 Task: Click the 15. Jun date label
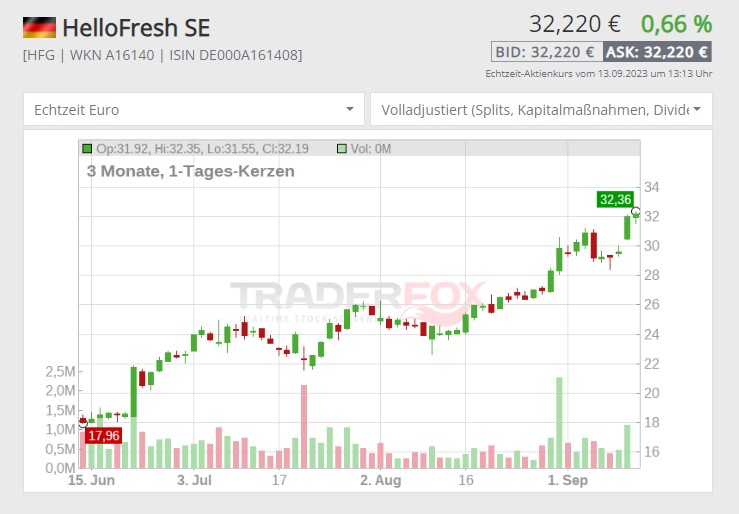88,481
